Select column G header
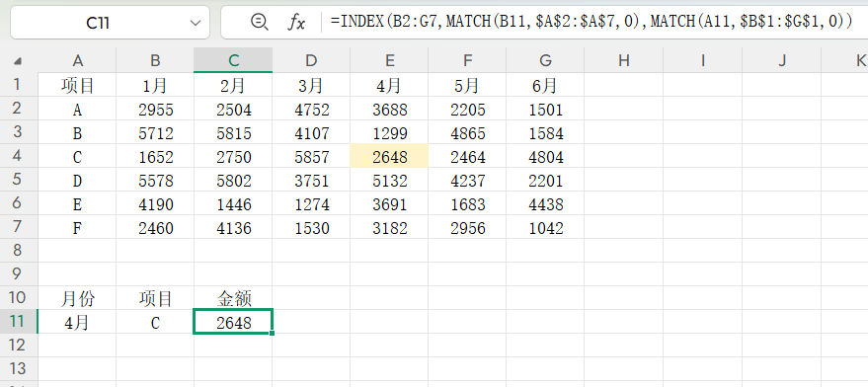This screenshot has width=868, height=387. click(x=546, y=60)
